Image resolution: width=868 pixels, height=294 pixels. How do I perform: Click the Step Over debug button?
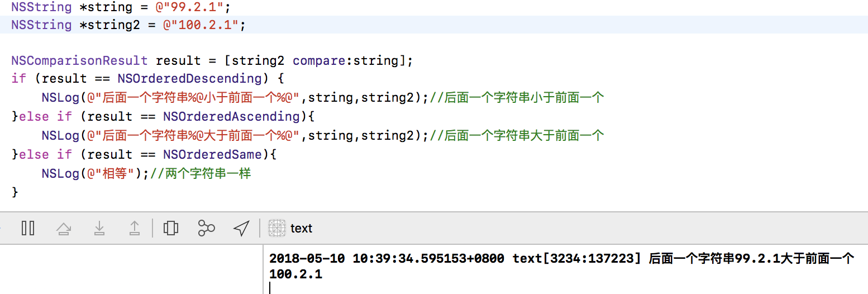tap(64, 228)
